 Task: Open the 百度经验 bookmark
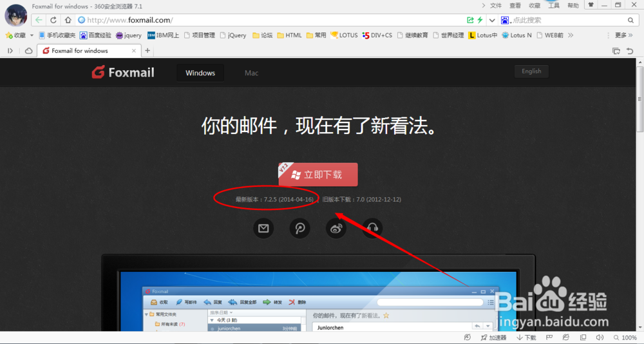coord(95,35)
